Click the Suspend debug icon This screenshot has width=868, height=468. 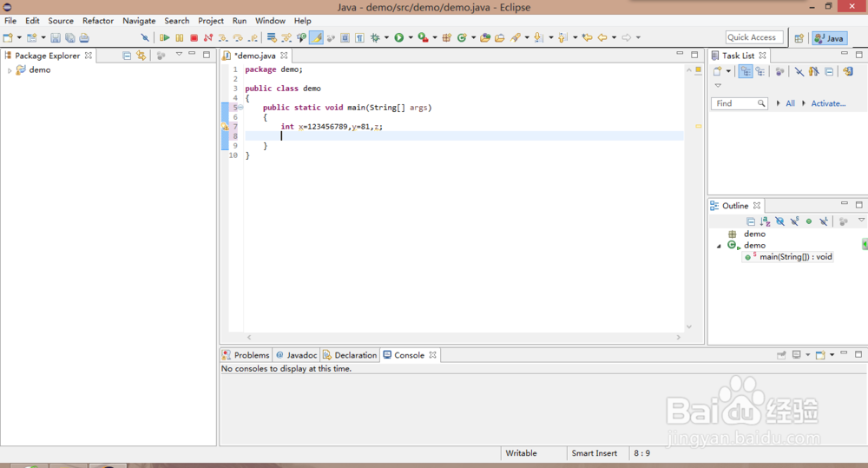(x=180, y=37)
